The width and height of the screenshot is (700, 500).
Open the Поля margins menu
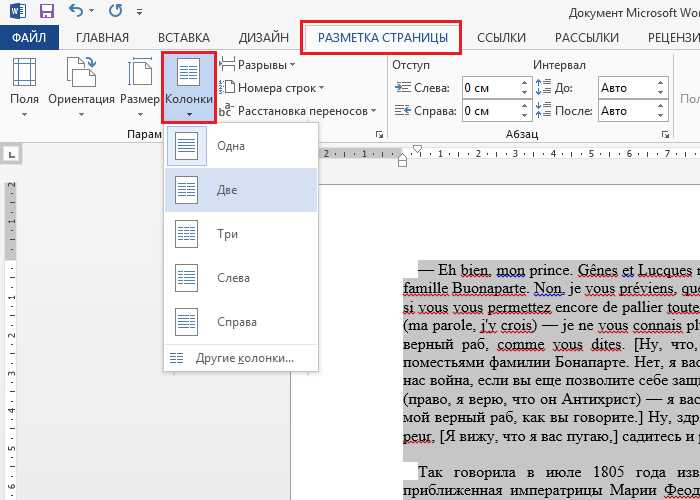(x=25, y=88)
